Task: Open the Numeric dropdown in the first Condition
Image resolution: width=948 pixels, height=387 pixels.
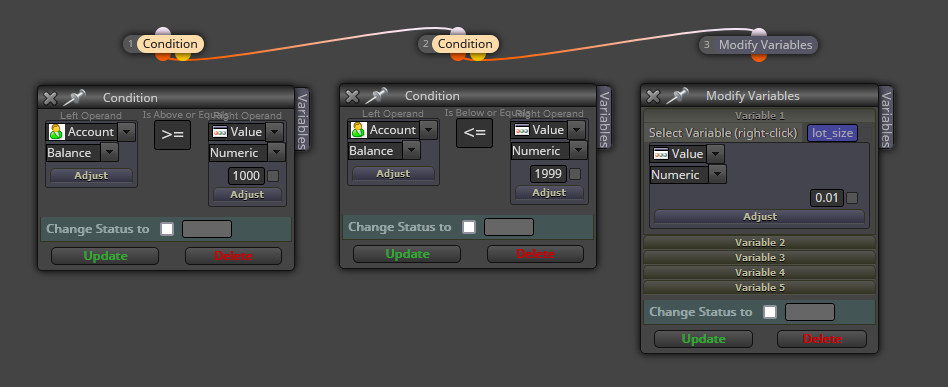Action: 276,153
